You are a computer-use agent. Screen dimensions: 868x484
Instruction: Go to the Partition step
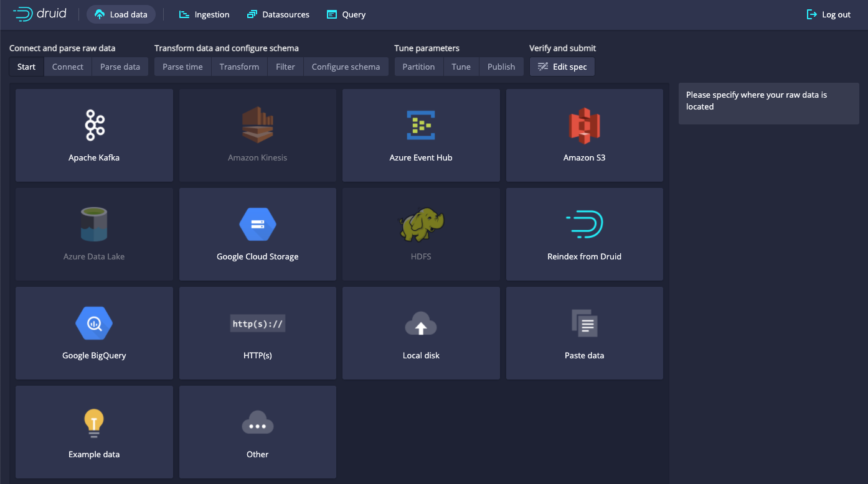(418, 67)
